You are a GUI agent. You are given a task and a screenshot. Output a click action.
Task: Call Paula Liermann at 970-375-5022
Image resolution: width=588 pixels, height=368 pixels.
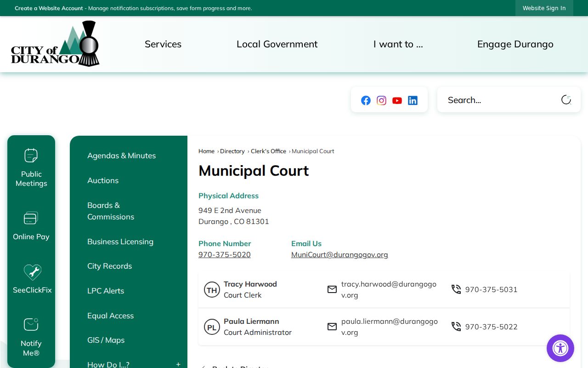491,327
